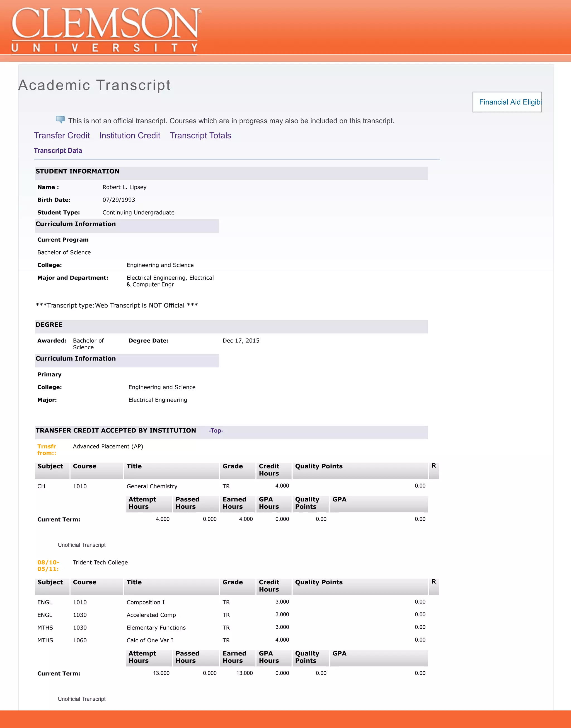Click the student name Robert L. Lipsey
571x728 pixels.
click(124, 187)
